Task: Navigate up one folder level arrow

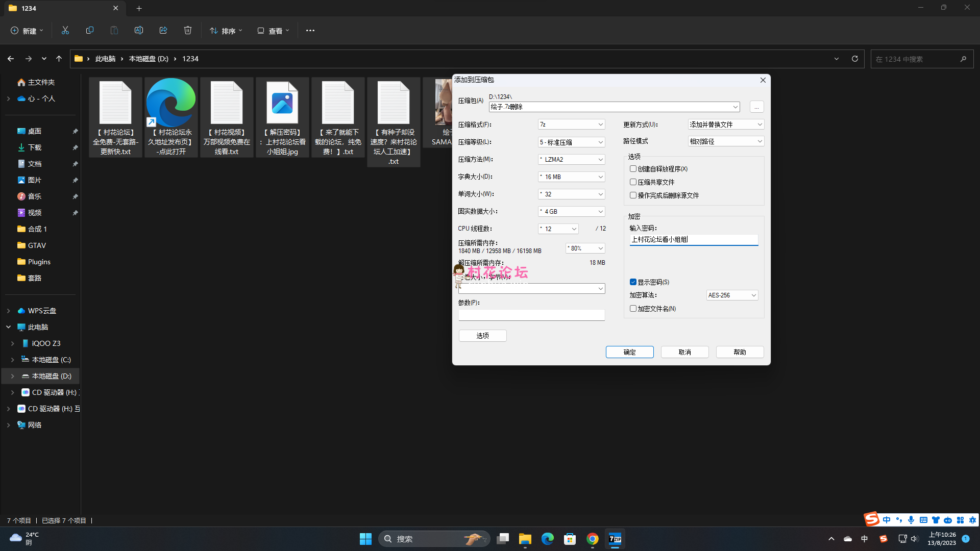Action: [59, 59]
